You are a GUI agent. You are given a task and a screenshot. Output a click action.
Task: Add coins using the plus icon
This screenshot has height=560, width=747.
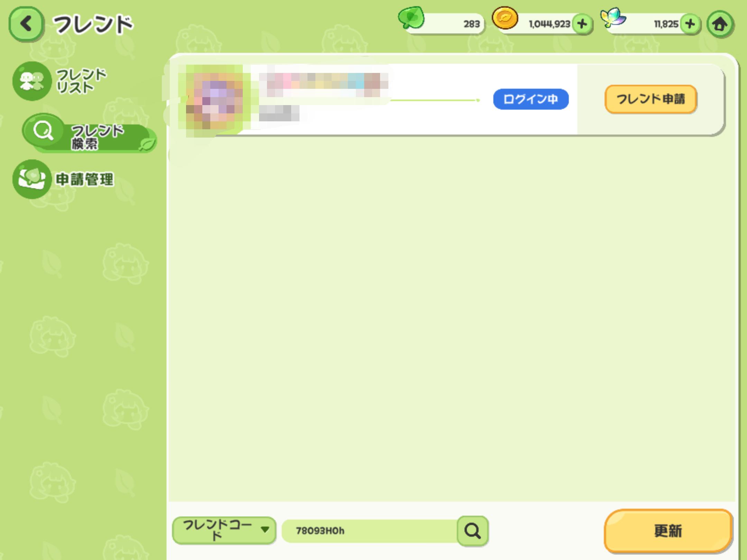582,24
